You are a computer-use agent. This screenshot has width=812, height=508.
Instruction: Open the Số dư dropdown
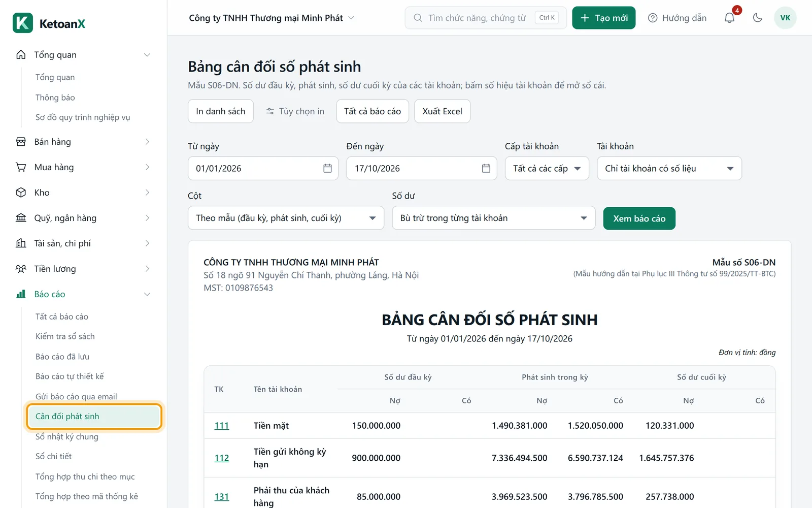click(493, 218)
